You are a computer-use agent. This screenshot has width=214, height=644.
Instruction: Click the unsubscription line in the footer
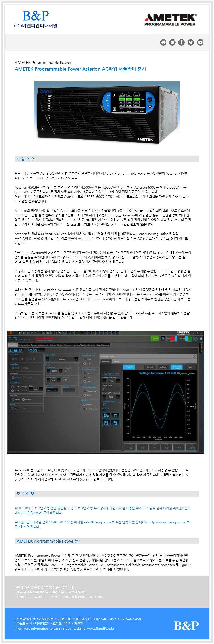coord(59,597)
